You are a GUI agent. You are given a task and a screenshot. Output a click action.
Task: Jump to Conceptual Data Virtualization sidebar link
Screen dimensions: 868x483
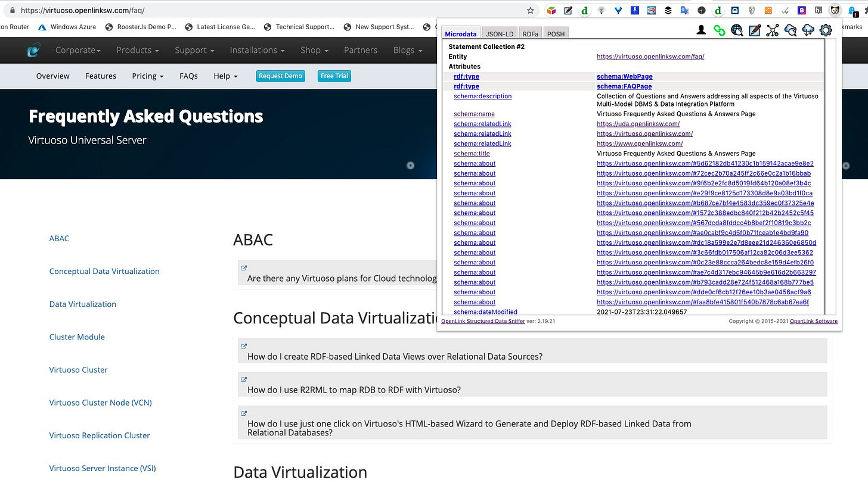(104, 271)
